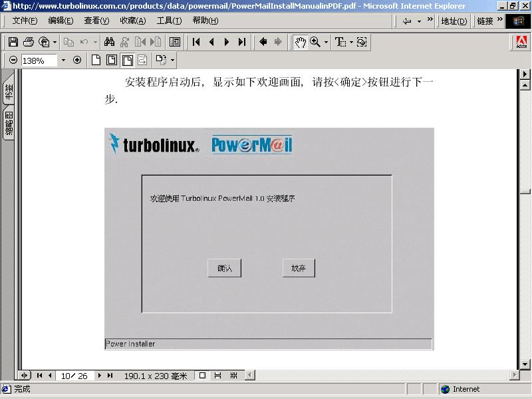Open the 文件(F) menu

(x=25, y=21)
